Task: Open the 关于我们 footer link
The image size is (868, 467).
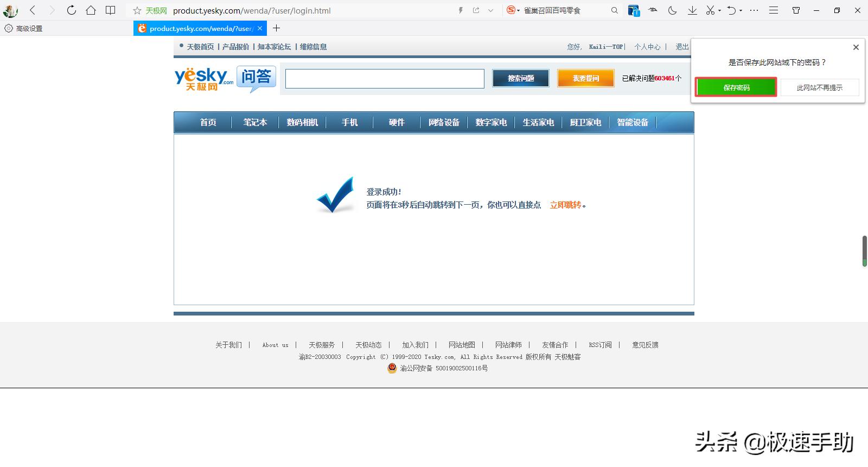Action: coord(228,345)
